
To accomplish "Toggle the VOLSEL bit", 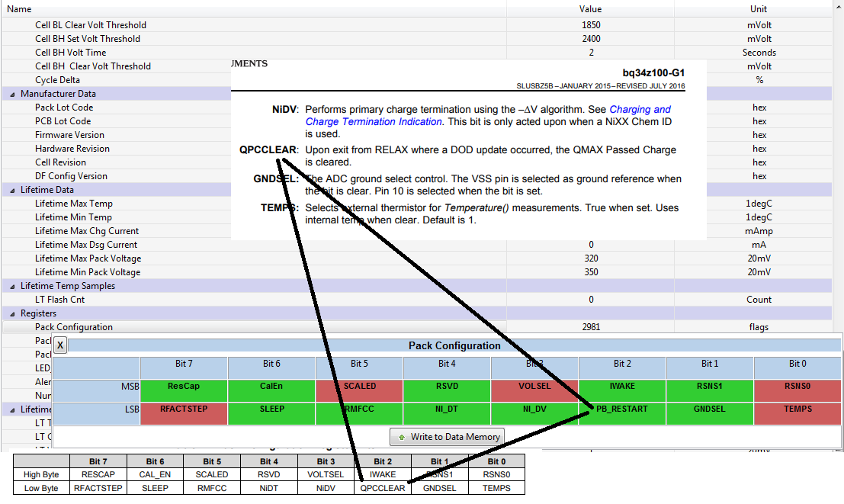I will point(534,390).
